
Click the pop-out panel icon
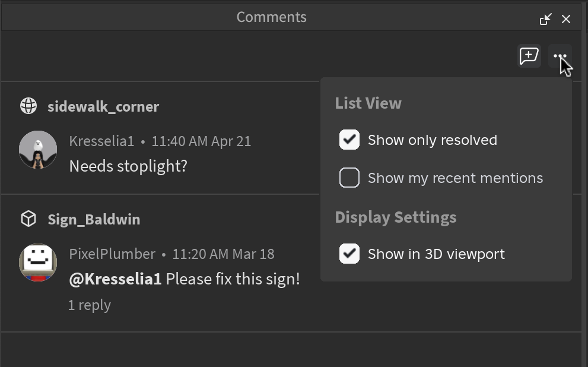click(x=546, y=19)
